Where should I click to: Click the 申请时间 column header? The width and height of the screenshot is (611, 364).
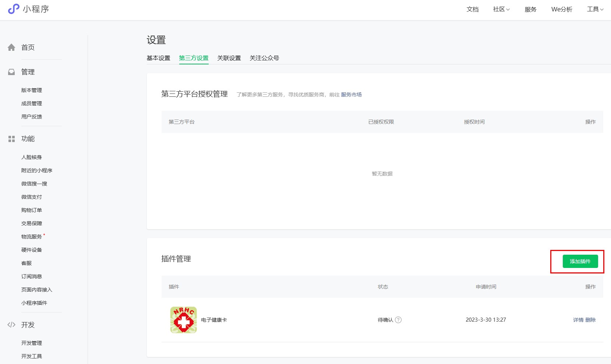pyautogui.click(x=486, y=287)
